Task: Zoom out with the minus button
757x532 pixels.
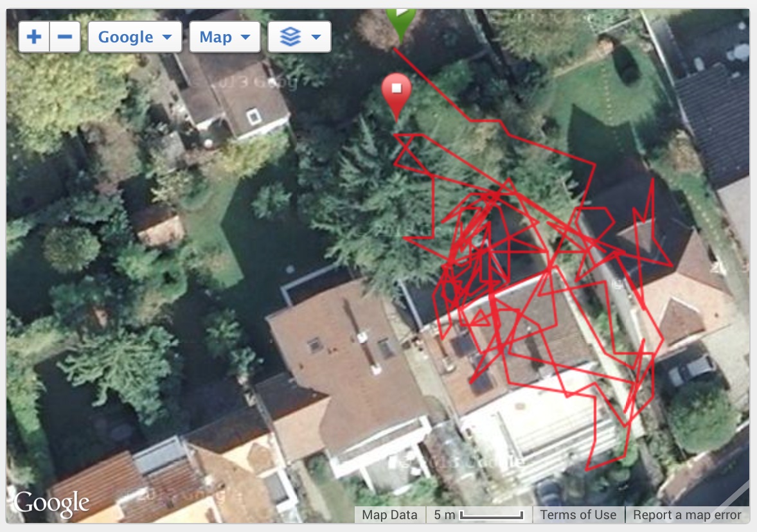Action: 65,37
